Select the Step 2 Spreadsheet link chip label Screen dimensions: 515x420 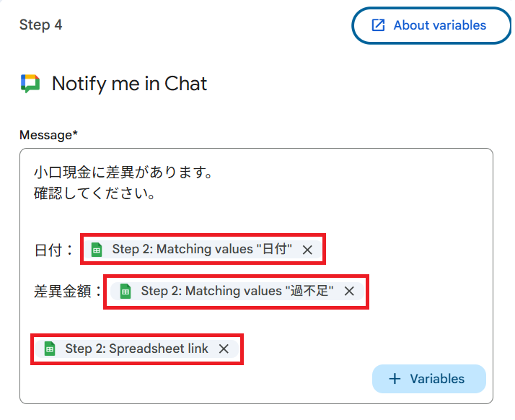tap(136, 349)
